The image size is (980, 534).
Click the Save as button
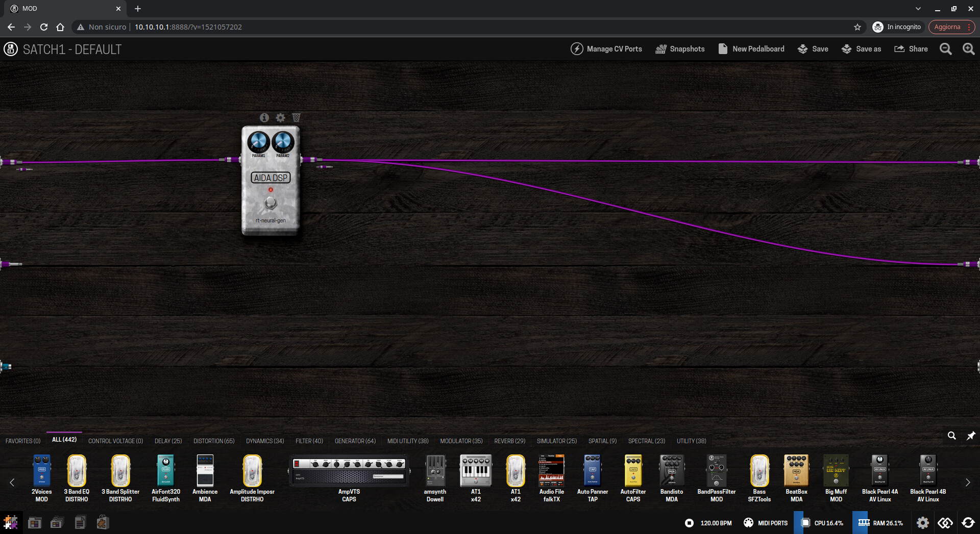861,49
